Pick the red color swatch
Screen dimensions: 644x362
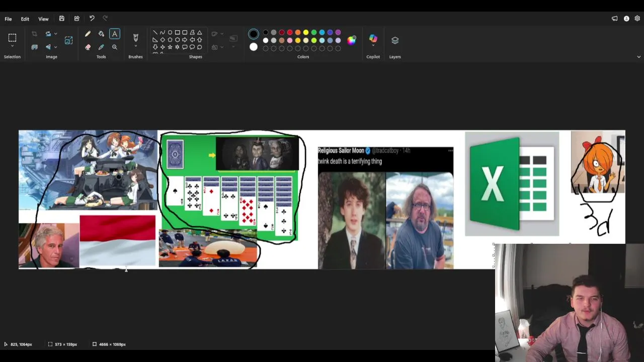click(x=290, y=33)
